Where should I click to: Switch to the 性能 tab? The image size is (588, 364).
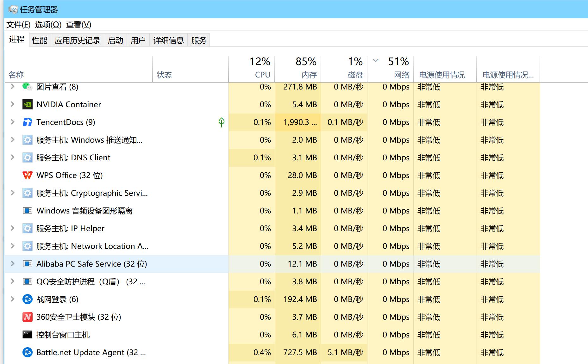tap(39, 40)
